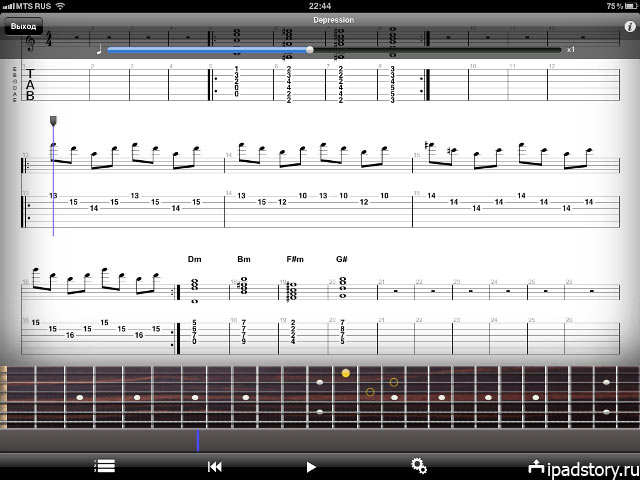
Task: Open the track list icon
Action: point(104,466)
